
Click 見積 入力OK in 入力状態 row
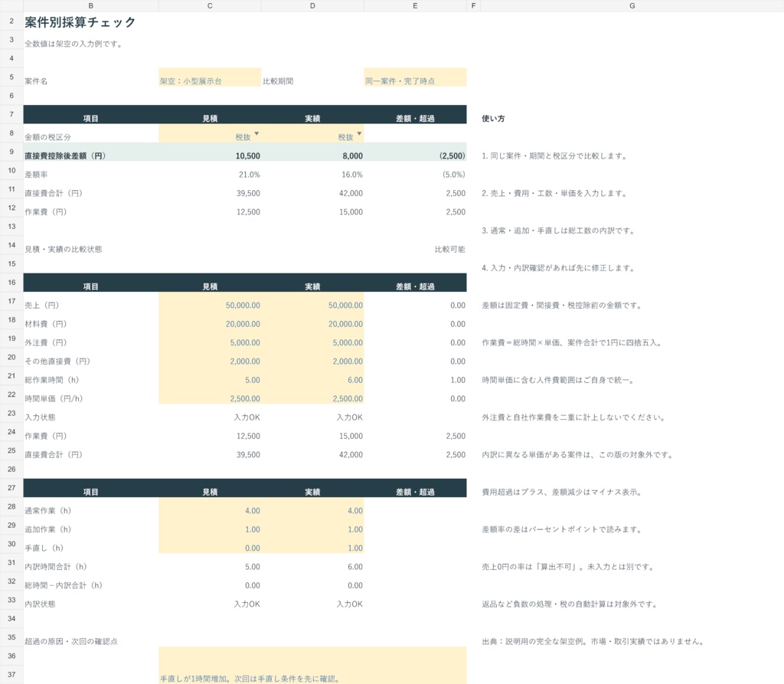(x=247, y=417)
